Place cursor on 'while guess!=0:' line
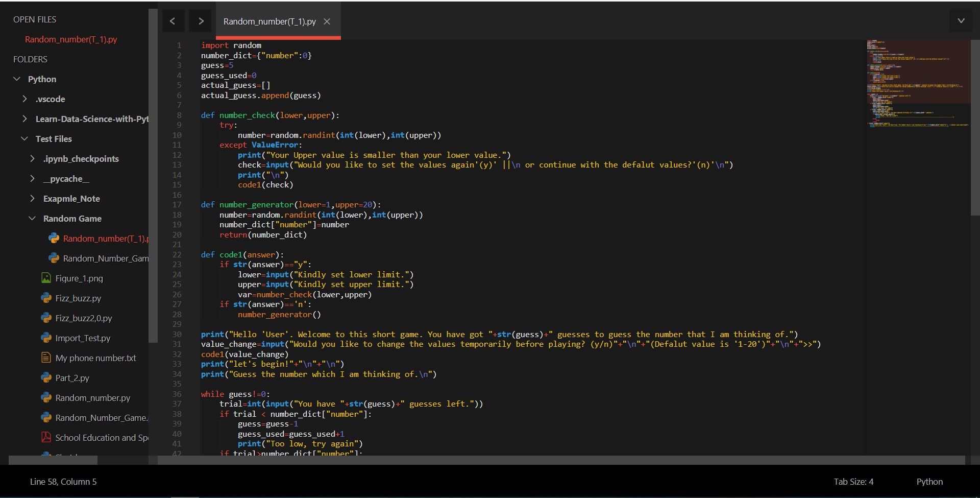The image size is (980, 498). pos(235,394)
